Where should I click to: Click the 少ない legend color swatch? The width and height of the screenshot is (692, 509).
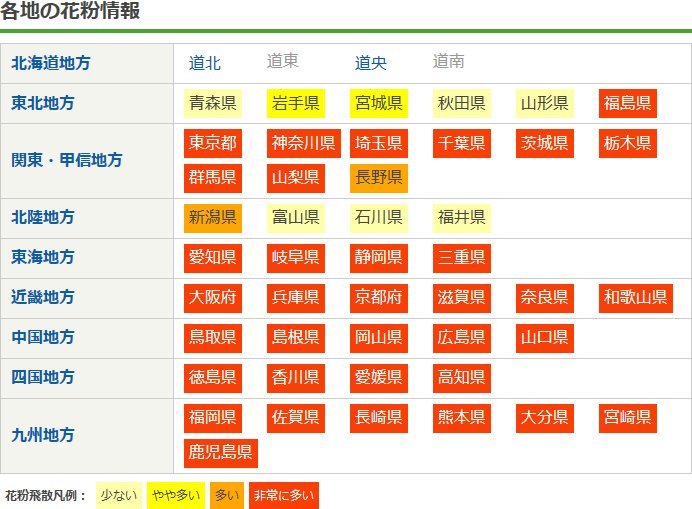[x=118, y=495]
